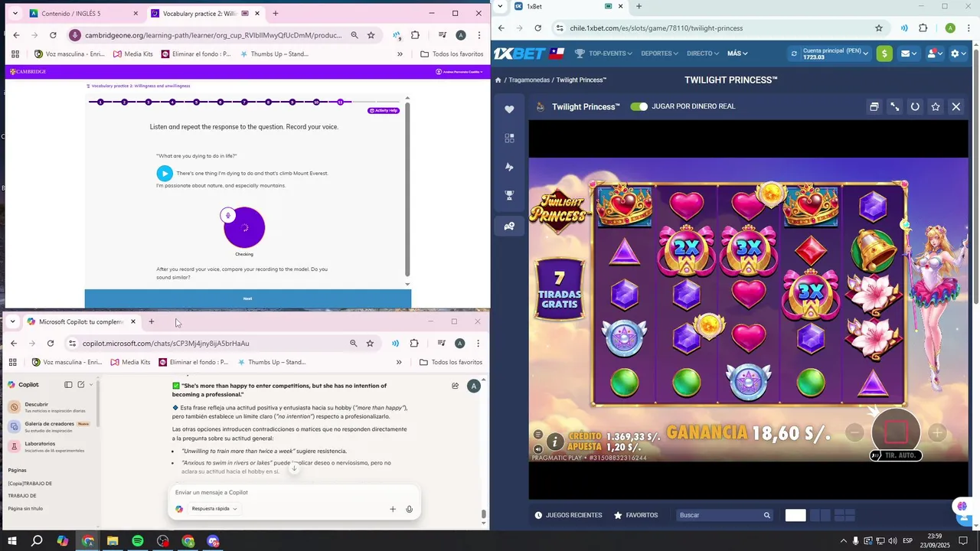The width and height of the screenshot is (980, 551).
Task: Toggle the Copilot sidebar panel
Action: [x=68, y=385]
